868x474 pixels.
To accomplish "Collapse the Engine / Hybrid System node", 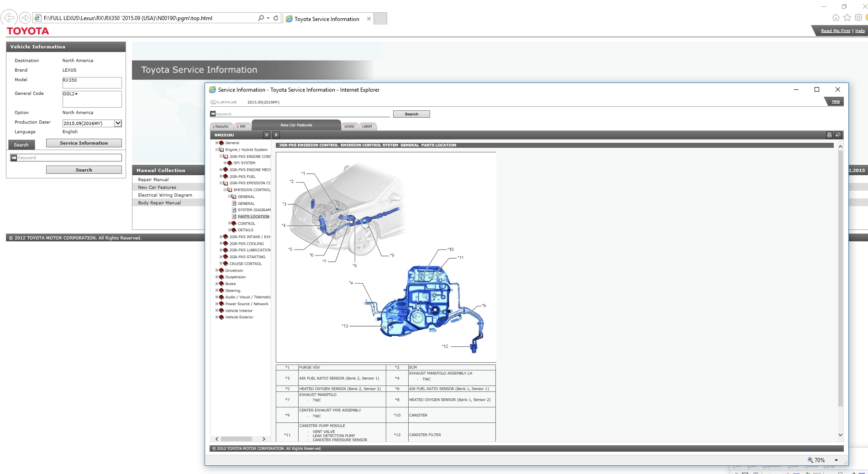I will [x=217, y=150].
